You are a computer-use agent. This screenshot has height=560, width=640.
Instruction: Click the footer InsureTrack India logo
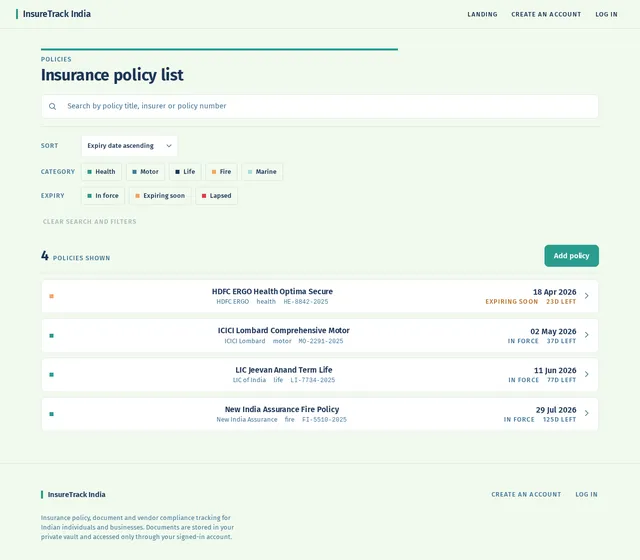73,494
